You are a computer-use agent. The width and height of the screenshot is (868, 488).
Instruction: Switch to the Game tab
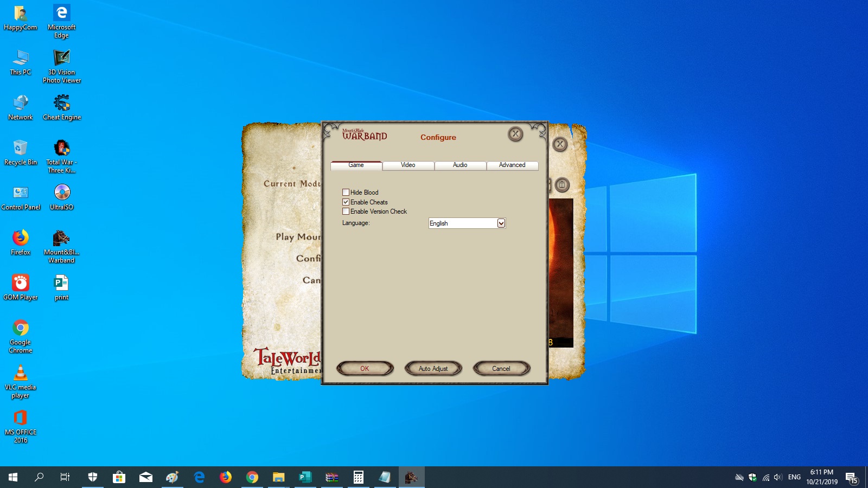click(356, 165)
